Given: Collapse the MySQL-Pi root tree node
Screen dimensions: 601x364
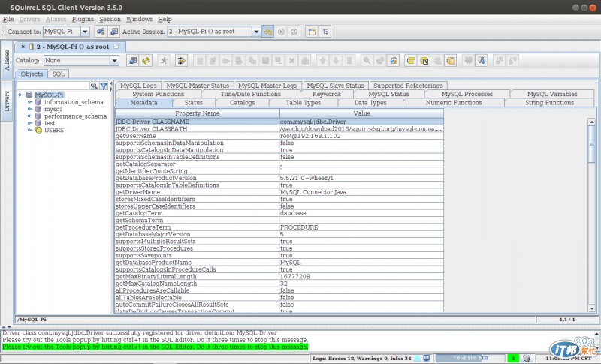Looking at the screenshot, I should pyautogui.click(x=20, y=95).
